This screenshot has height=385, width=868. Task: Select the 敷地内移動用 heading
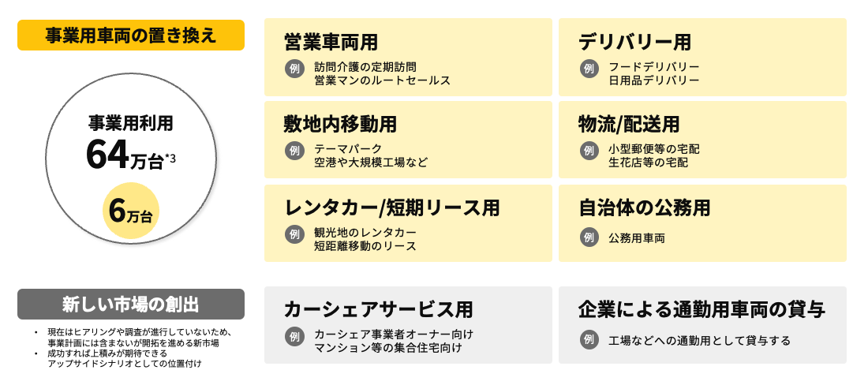click(x=340, y=124)
